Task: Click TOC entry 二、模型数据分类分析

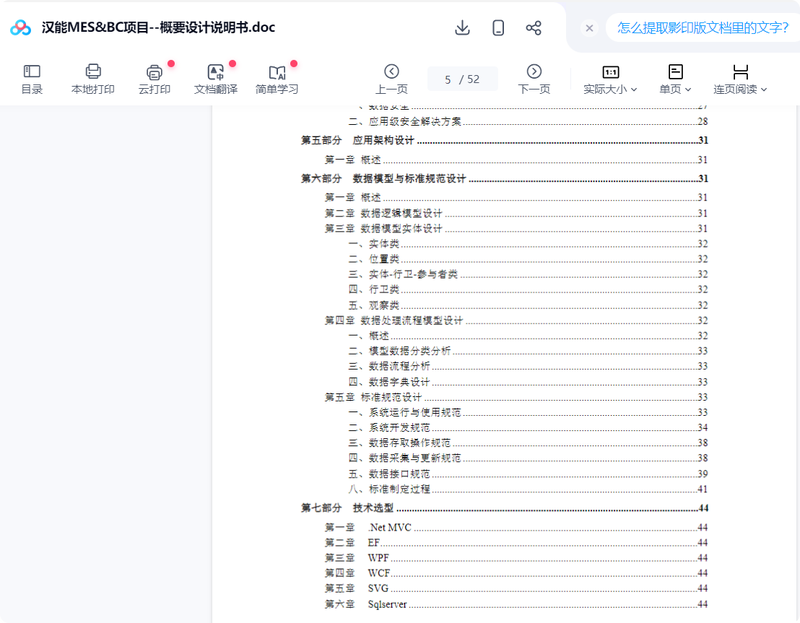Action: (528, 351)
